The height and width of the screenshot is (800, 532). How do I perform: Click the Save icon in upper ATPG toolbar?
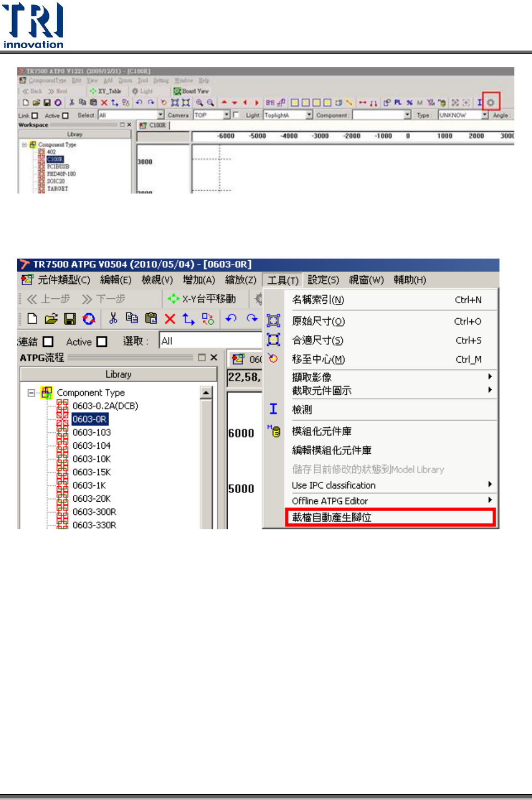(x=47, y=103)
